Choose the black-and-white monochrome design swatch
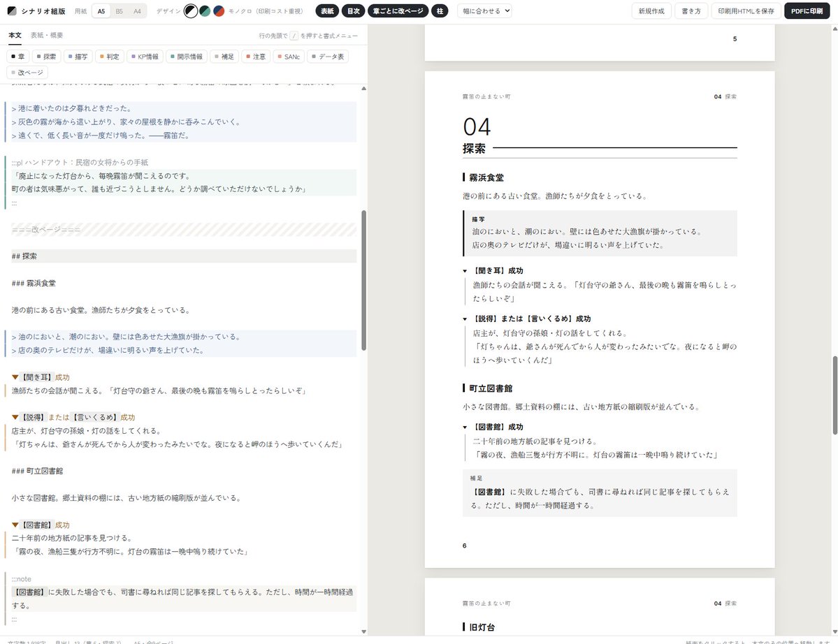Viewport: 838px width, 644px height. click(x=191, y=10)
